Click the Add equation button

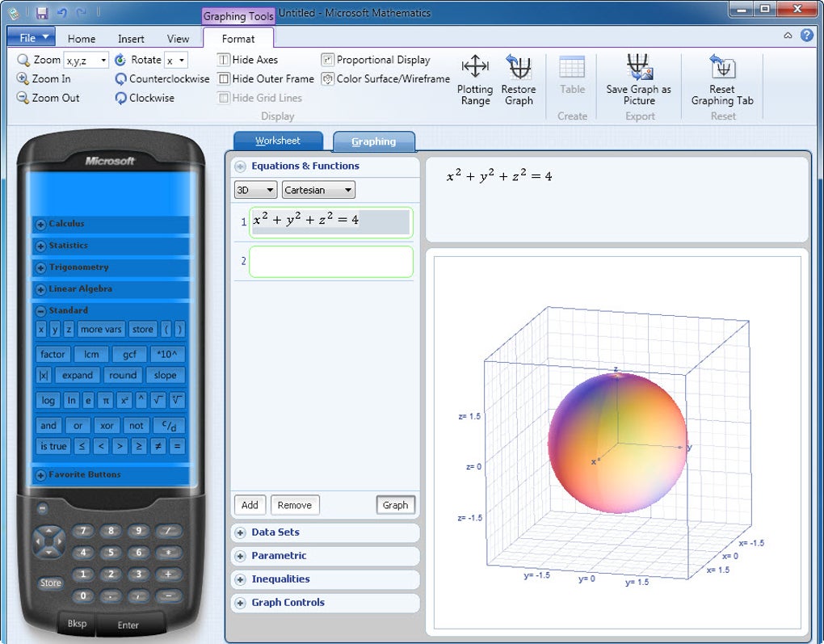click(x=250, y=505)
